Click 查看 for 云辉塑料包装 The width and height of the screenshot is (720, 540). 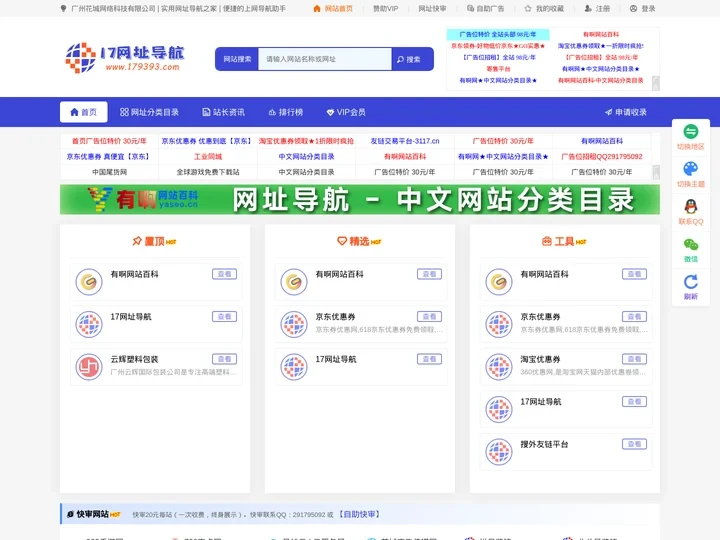(x=225, y=359)
